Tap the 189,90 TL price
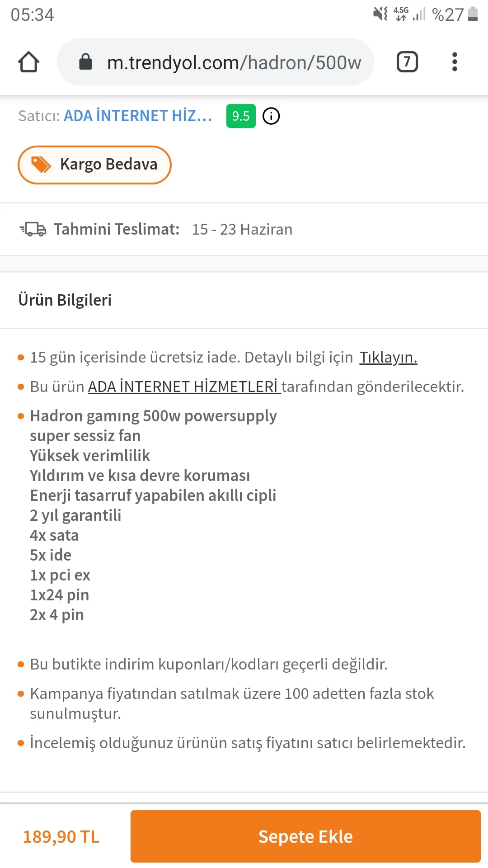This screenshot has width=488, height=868. [x=61, y=837]
